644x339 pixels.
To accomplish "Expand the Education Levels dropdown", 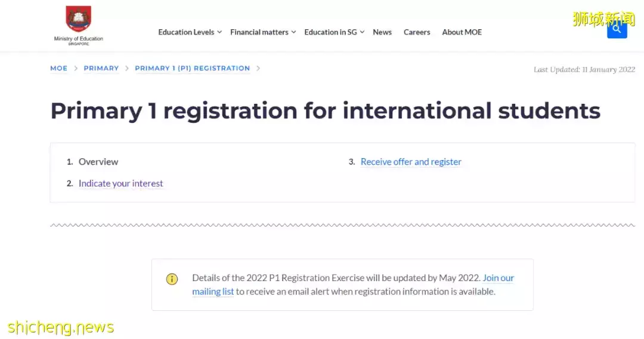I will (x=190, y=32).
